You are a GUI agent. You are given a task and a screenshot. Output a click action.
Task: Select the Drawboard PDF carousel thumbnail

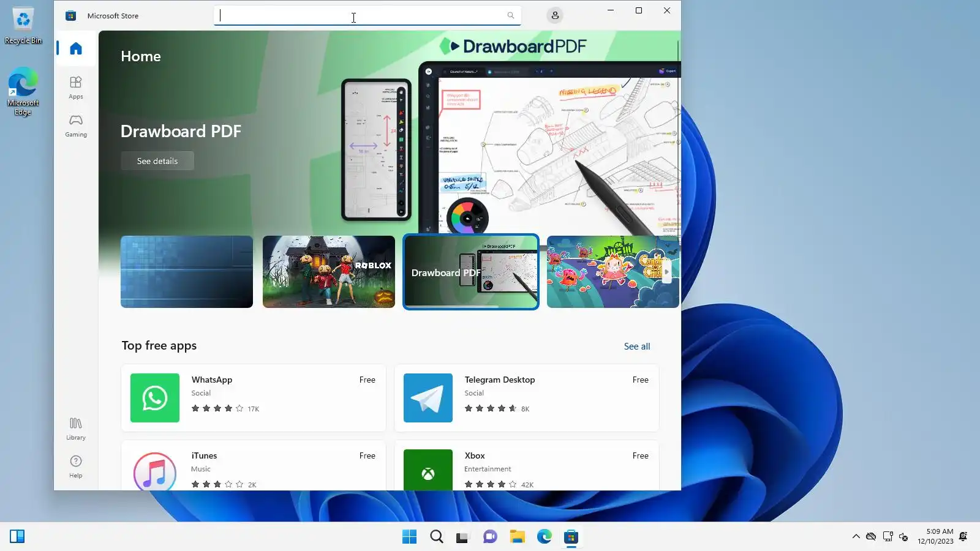[471, 272]
